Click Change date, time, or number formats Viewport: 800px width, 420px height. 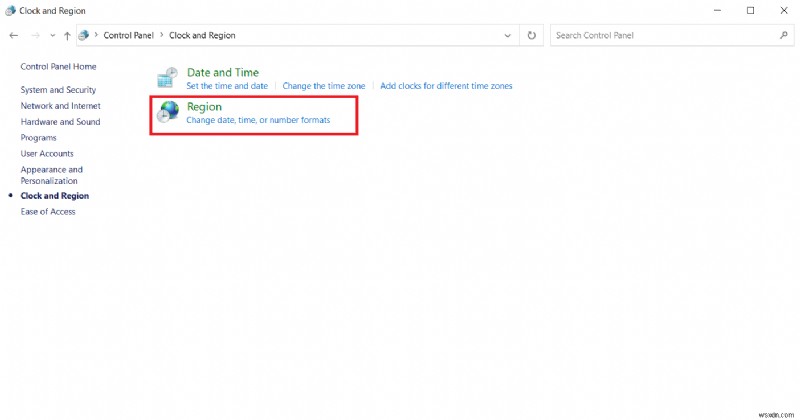[258, 120]
